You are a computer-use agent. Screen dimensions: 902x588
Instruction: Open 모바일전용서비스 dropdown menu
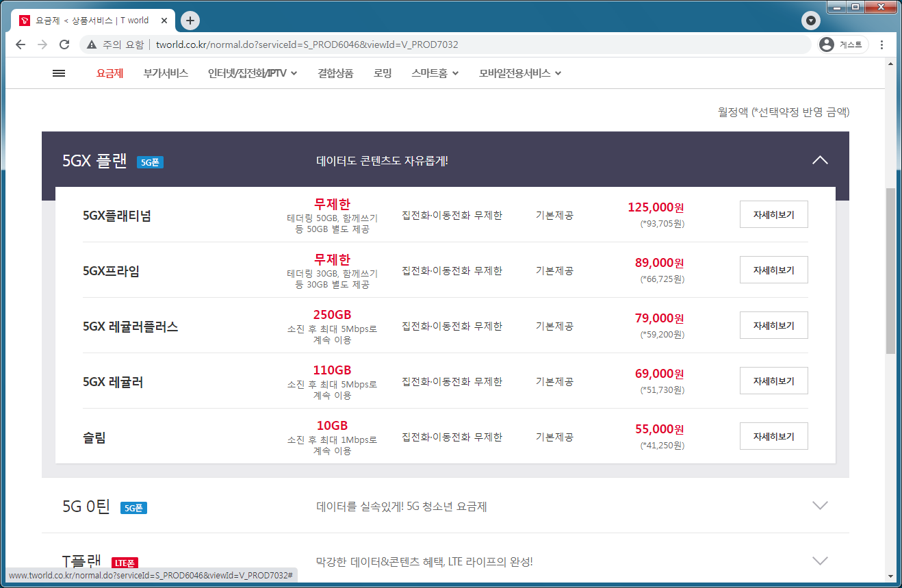520,73
